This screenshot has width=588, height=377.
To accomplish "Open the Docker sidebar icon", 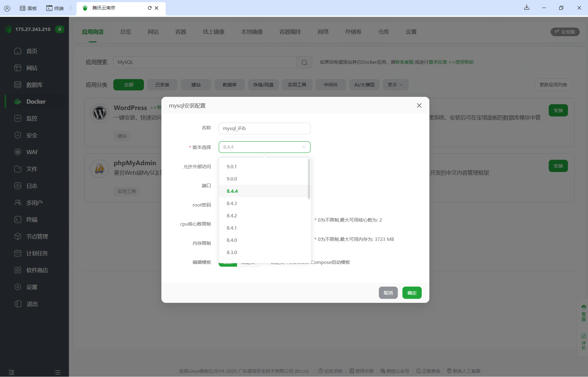I will (x=18, y=101).
